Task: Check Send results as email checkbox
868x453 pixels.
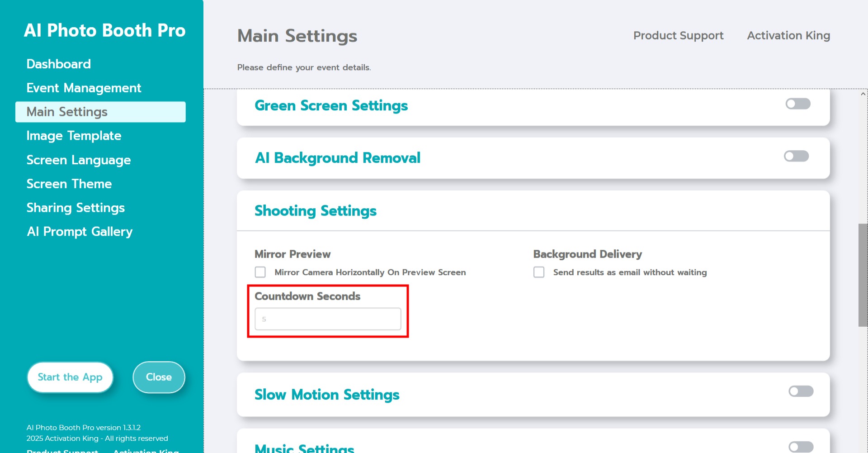Action: click(x=539, y=272)
